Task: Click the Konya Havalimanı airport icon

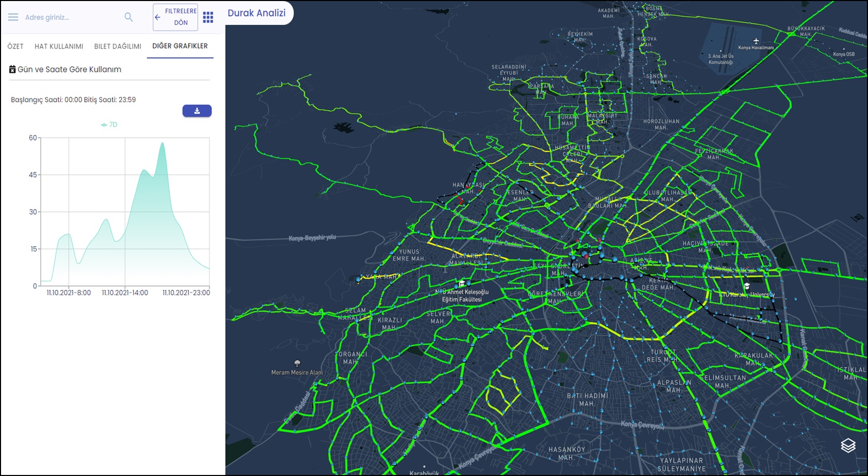Action: click(756, 41)
